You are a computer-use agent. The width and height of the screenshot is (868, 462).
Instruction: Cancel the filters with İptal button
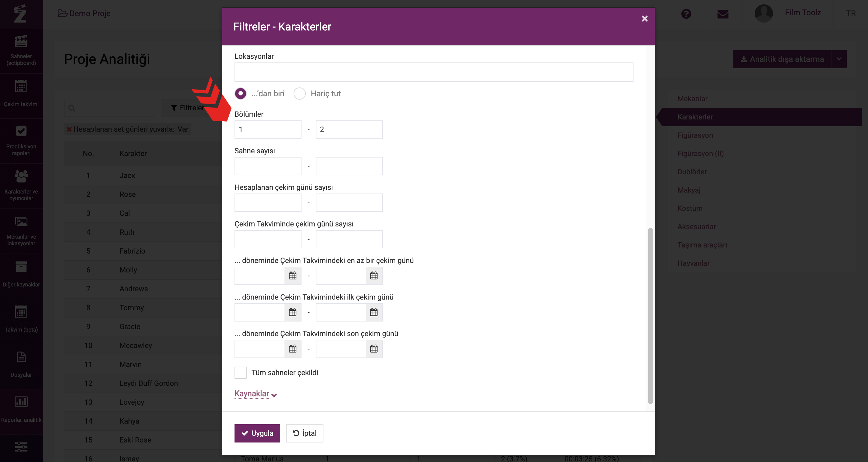coord(305,433)
